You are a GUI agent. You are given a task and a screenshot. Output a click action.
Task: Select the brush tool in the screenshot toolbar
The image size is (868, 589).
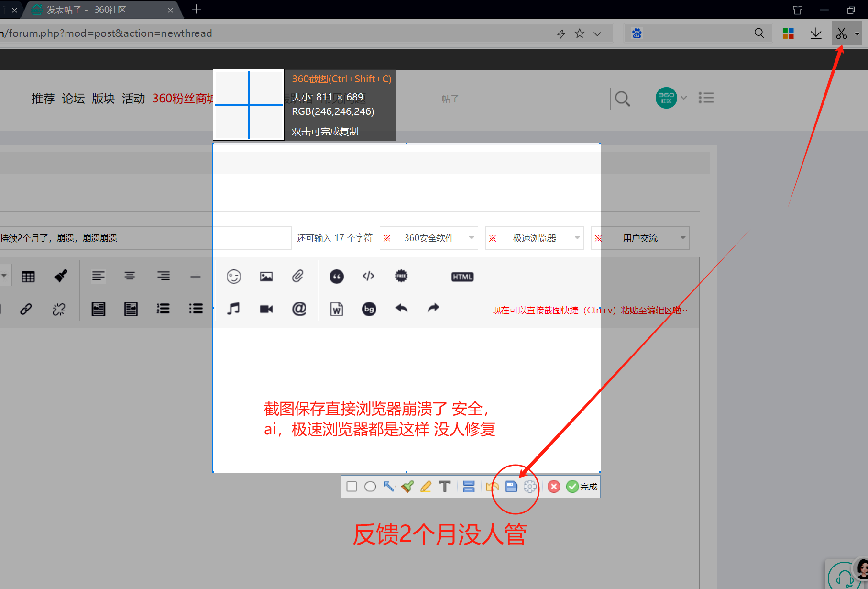click(x=407, y=486)
